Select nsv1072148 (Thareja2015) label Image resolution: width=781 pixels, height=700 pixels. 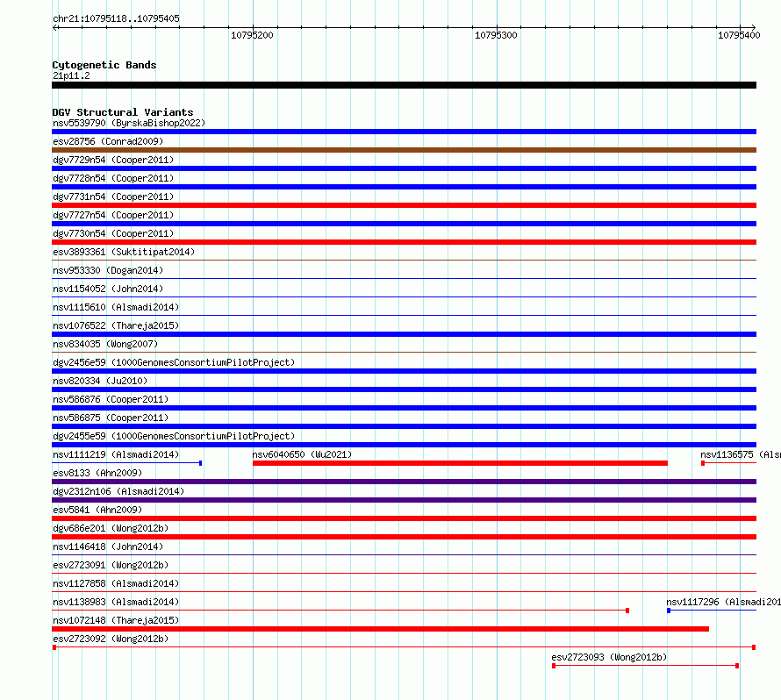116,620
